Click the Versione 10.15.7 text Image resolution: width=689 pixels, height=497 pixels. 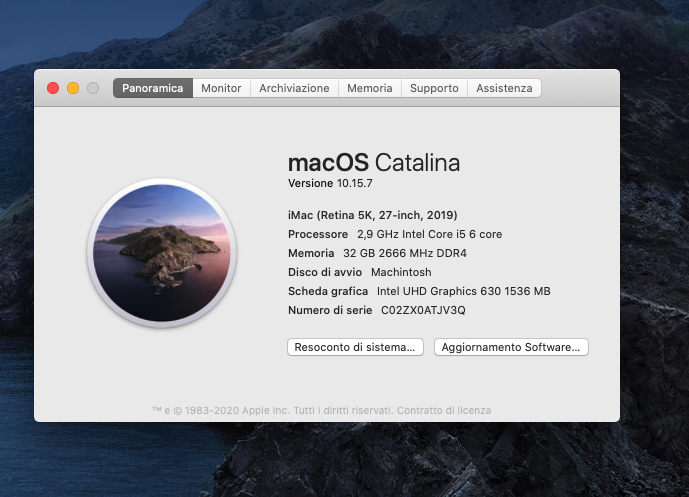click(x=330, y=183)
